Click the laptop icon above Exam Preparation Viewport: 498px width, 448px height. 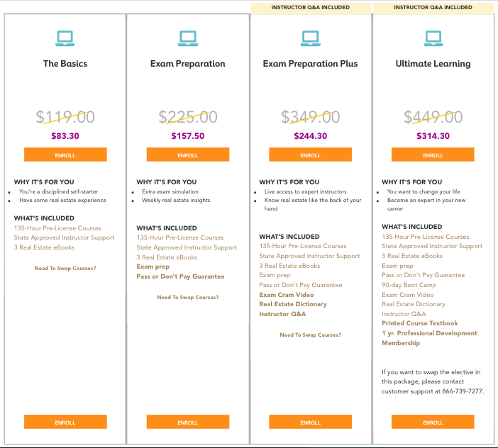(x=188, y=38)
